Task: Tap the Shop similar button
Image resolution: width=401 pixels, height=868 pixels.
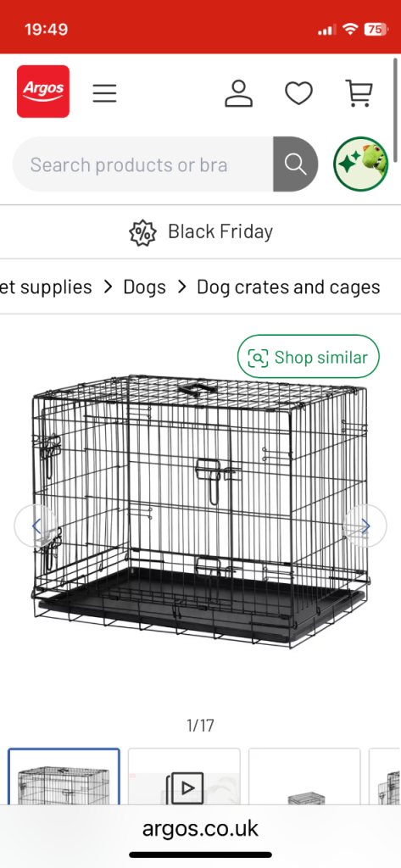Action: (x=309, y=357)
